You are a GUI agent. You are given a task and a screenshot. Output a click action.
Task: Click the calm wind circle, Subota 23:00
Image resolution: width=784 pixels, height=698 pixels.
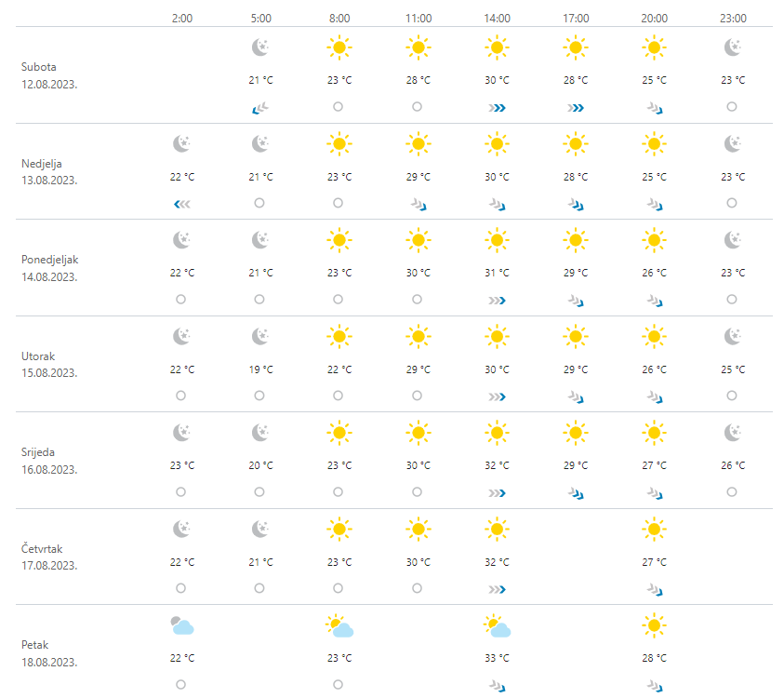point(732,107)
